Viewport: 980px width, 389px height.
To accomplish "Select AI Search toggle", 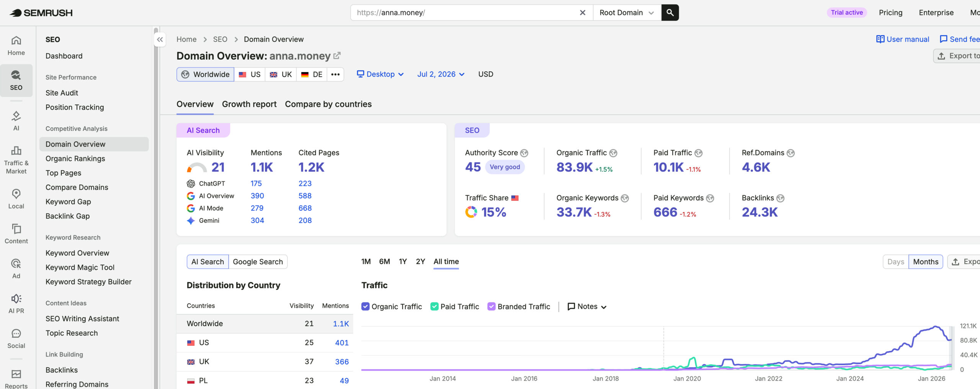I will [x=208, y=262].
